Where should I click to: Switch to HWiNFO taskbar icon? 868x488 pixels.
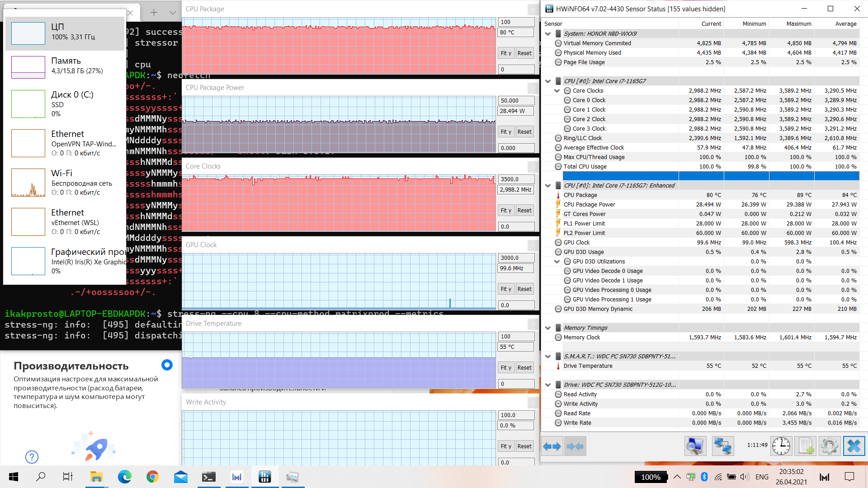265,477
